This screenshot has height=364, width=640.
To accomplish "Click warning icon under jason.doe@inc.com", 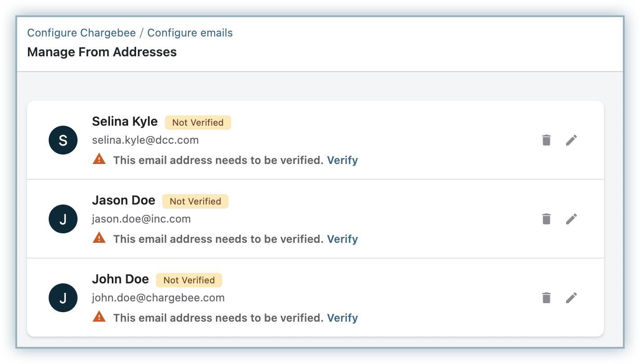I will tap(99, 238).
